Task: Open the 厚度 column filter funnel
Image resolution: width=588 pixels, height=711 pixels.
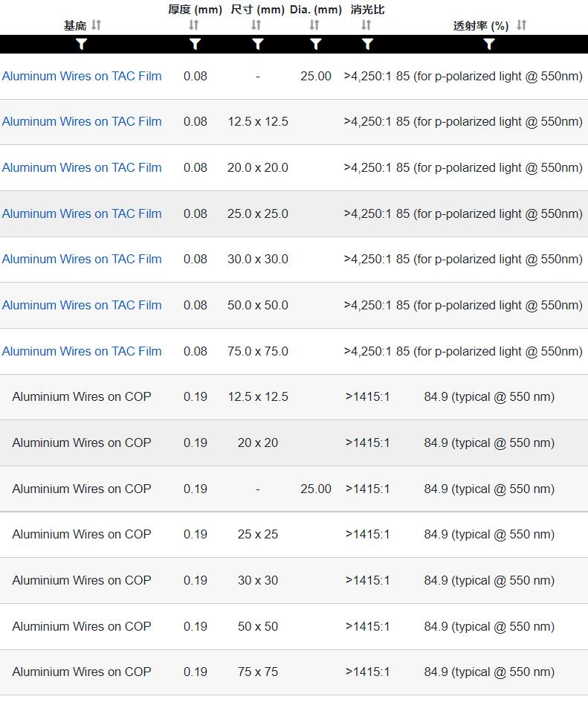Action: pos(195,44)
